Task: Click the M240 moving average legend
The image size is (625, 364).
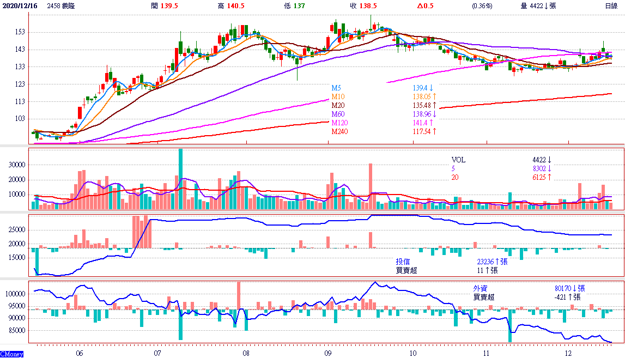Action: 339,131
